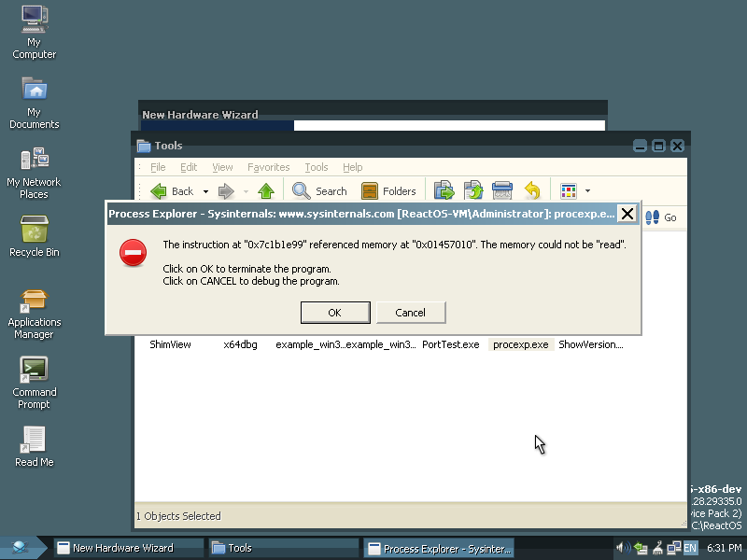Select the procexp.exe file

click(x=521, y=344)
